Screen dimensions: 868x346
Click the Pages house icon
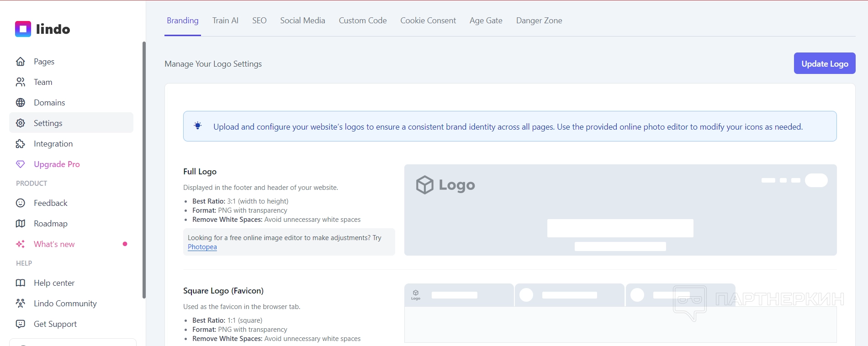pyautogui.click(x=21, y=62)
